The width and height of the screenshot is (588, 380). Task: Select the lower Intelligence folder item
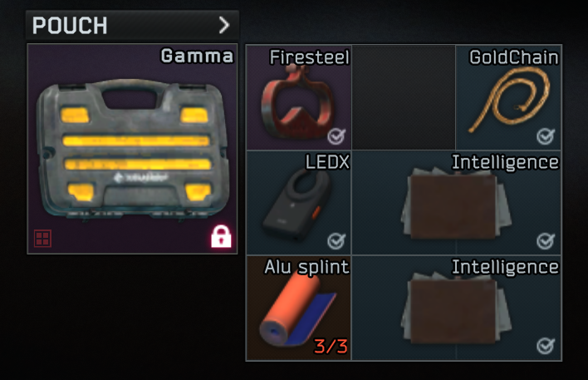pyautogui.click(x=457, y=308)
